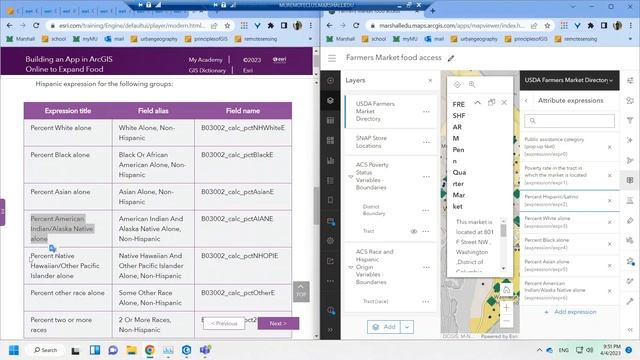Delete the Percent Hispanic/Latino expression
This screenshot has height=360, width=640.
610,201
